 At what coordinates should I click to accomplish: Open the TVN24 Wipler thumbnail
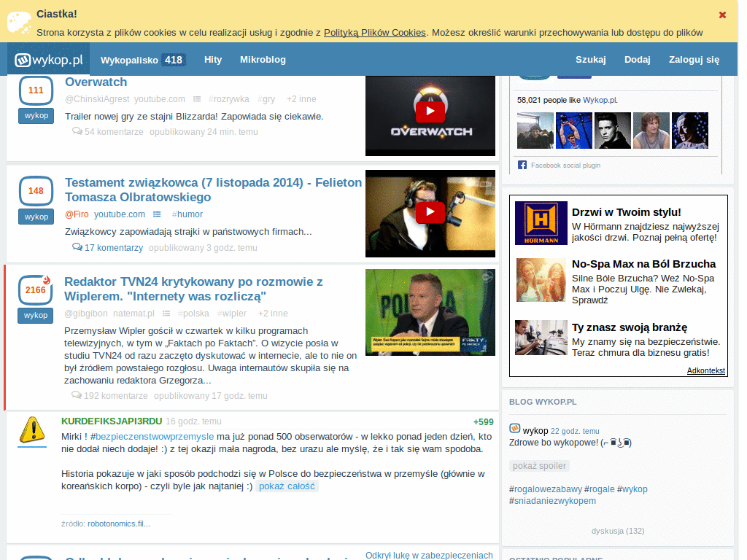[x=430, y=312]
